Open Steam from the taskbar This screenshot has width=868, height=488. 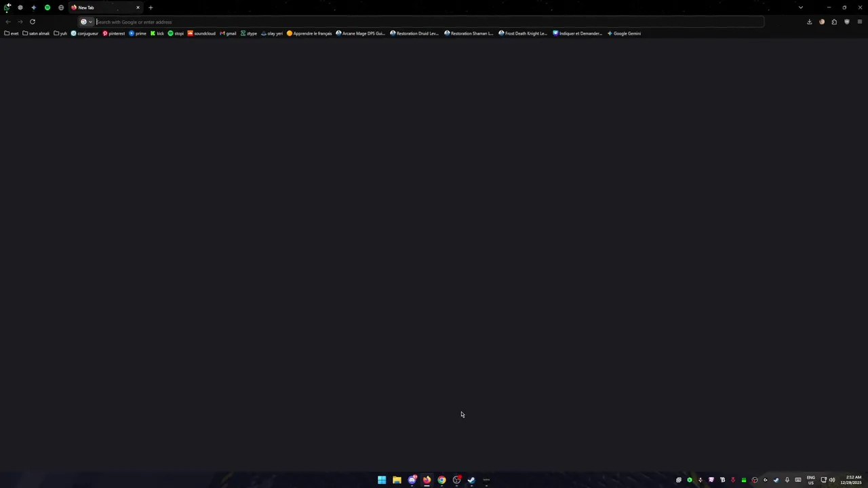pyautogui.click(x=471, y=480)
